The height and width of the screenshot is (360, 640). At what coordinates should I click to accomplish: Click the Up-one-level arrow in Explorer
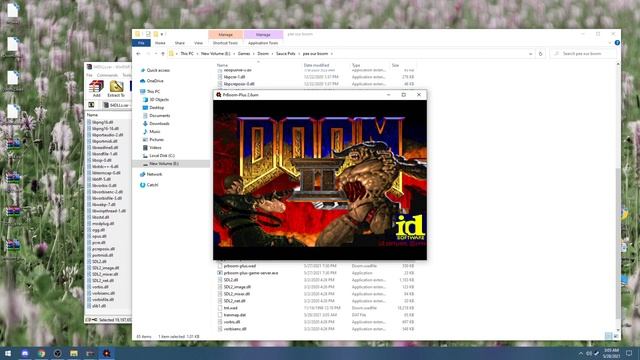[x=163, y=53]
